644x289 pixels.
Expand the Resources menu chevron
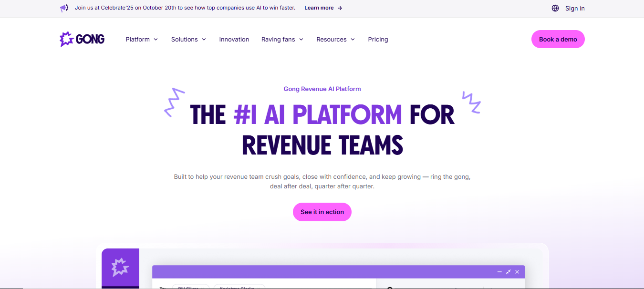[x=353, y=40]
